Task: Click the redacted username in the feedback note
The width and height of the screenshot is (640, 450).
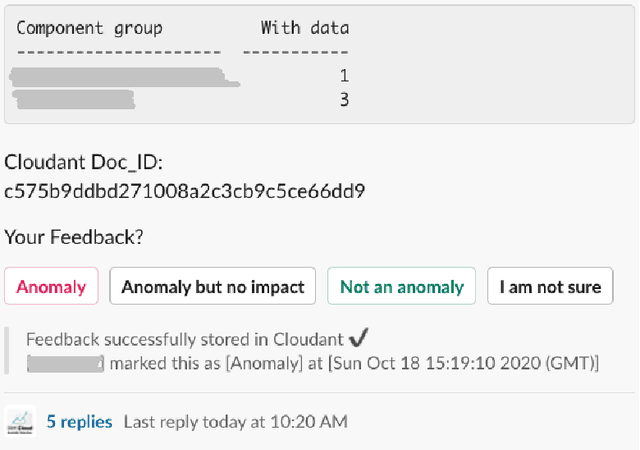Action: [65, 363]
